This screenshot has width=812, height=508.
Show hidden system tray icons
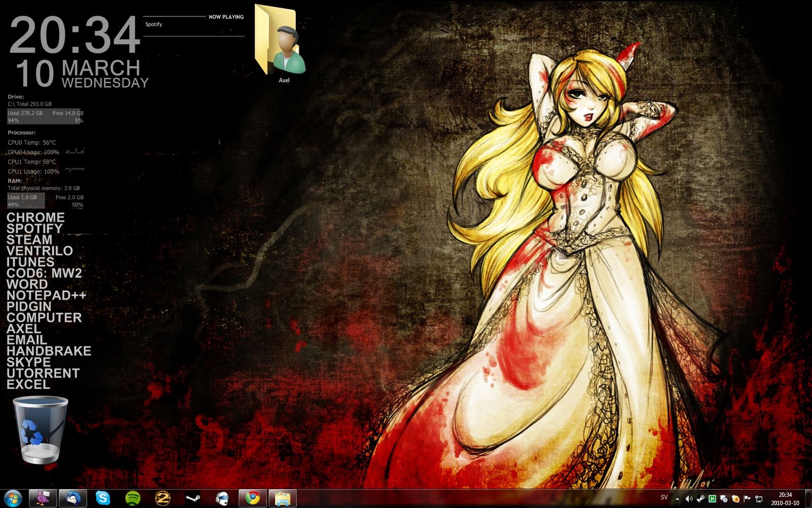[x=677, y=499]
